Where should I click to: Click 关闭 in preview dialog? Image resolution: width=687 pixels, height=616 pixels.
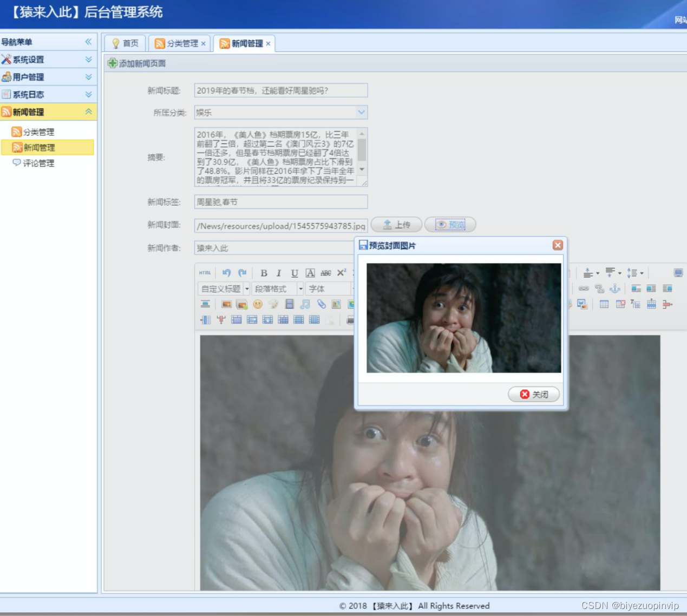pos(534,394)
